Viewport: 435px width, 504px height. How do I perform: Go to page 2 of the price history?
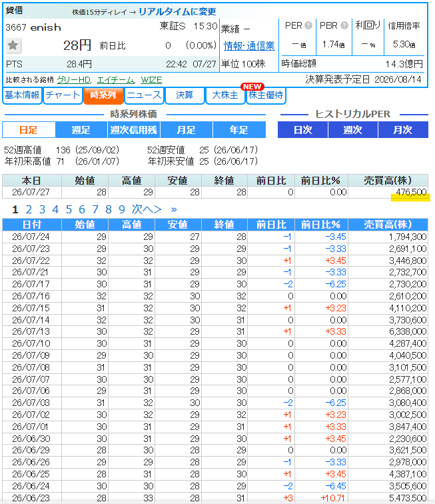(29, 209)
